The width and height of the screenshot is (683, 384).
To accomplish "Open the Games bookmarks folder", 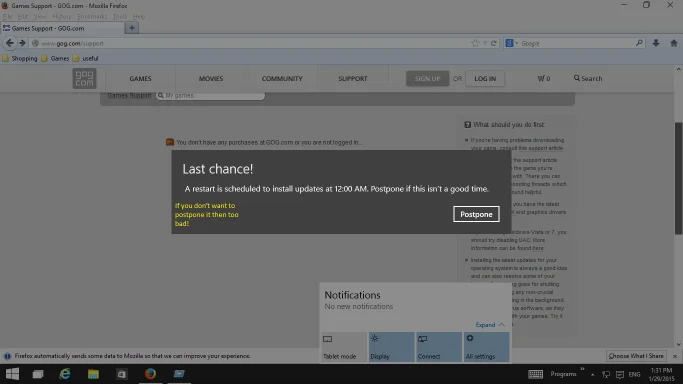I will click(x=55, y=58).
